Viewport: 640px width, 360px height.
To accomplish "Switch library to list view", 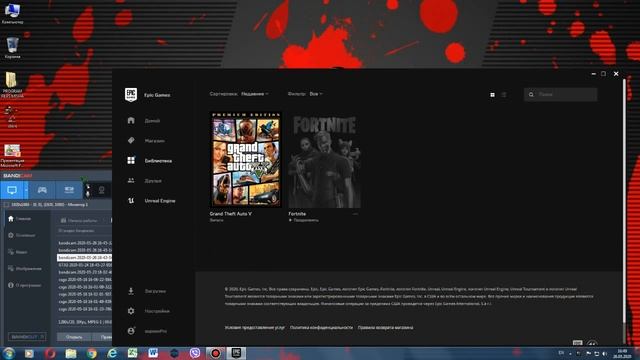I will point(504,95).
